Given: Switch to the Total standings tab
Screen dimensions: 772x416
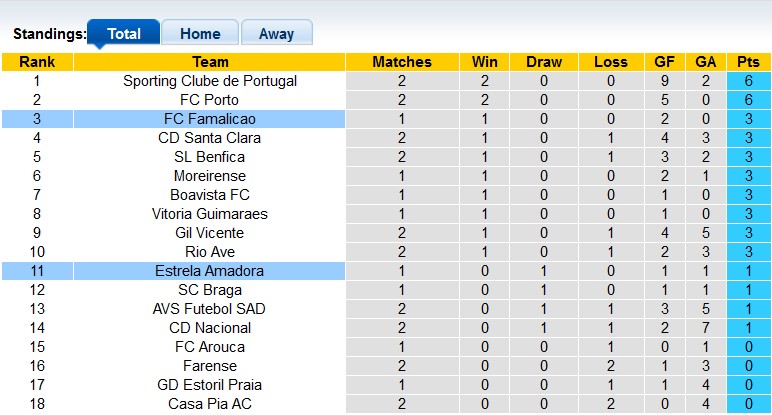Looking at the screenshot, I should coord(123,33).
